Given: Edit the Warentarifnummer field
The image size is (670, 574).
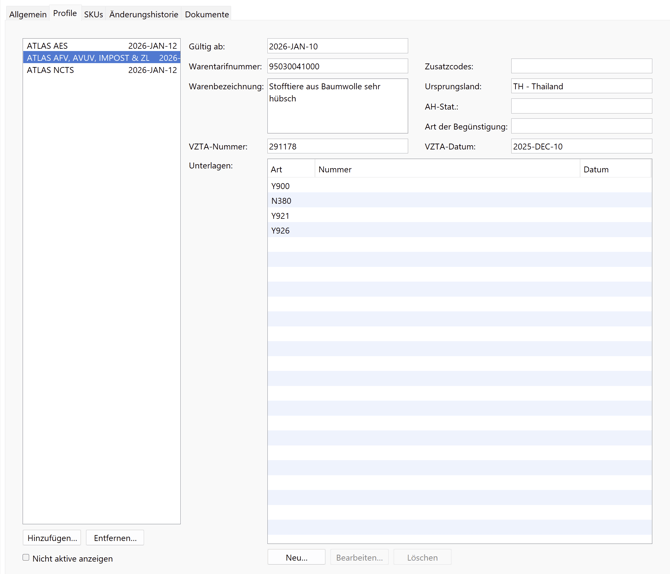Looking at the screenshot, I should point(337,66).
